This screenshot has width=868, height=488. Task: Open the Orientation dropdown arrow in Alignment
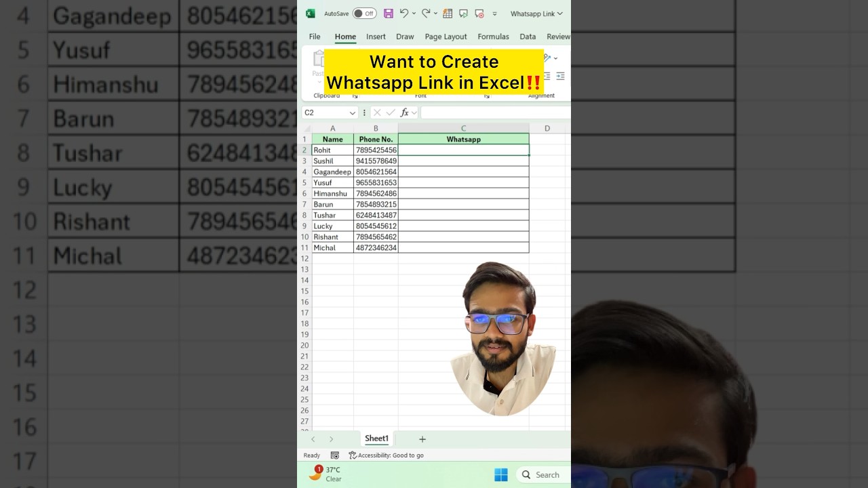pyautogui.click(x=556, y=58)
